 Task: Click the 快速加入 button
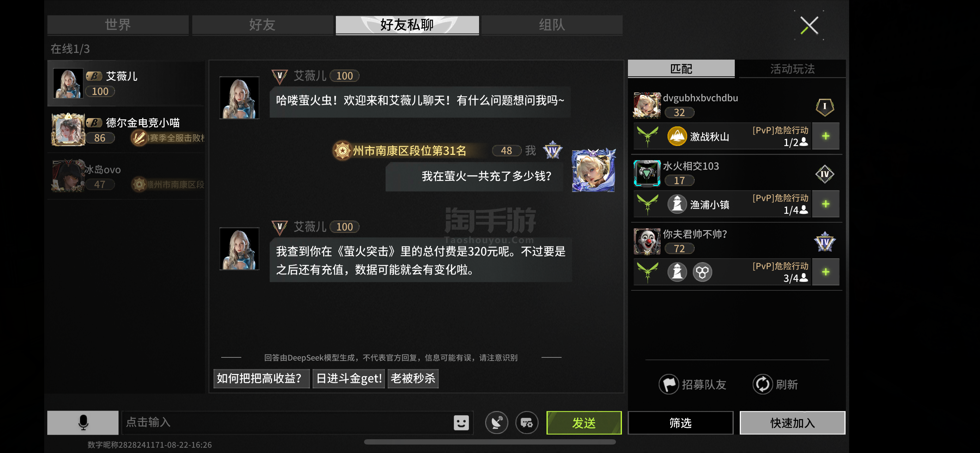tap(792, 423)
